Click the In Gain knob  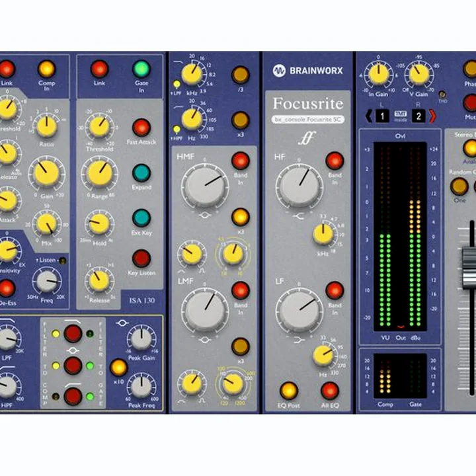pos(379,74)
